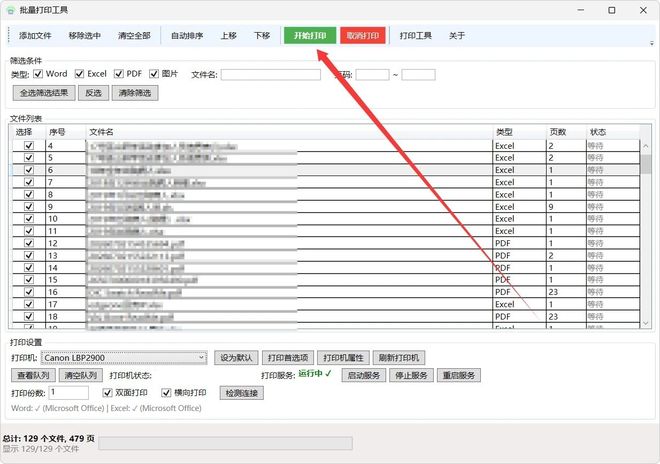Click the green 开始打印 button
Image resolution: width=660 pixels, height=464 pixels.
tap(310, 36)
